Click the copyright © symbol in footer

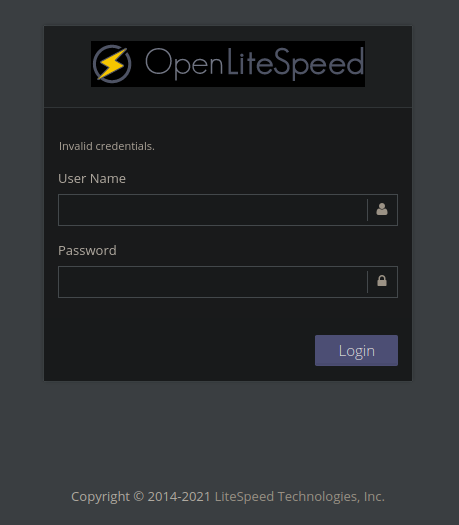click(139, 497)
